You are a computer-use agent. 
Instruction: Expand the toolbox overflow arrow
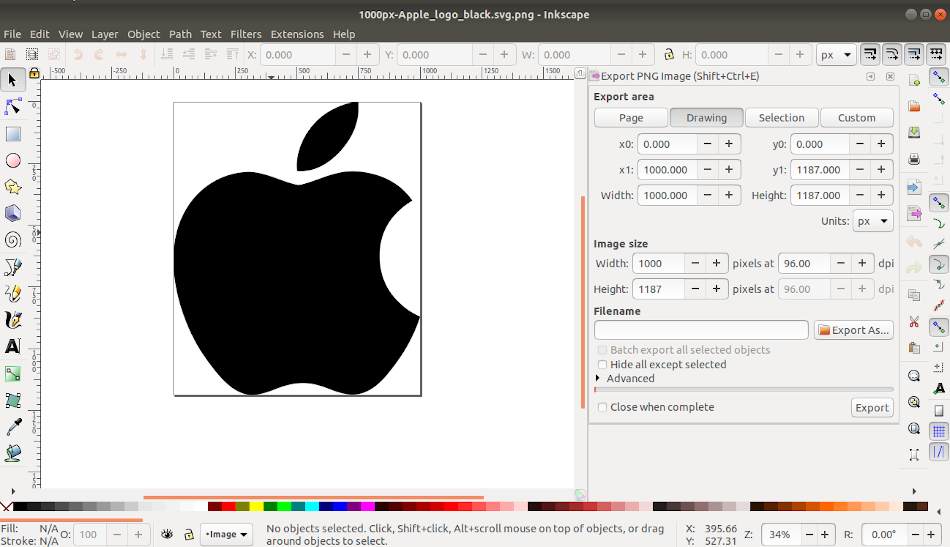13,491
